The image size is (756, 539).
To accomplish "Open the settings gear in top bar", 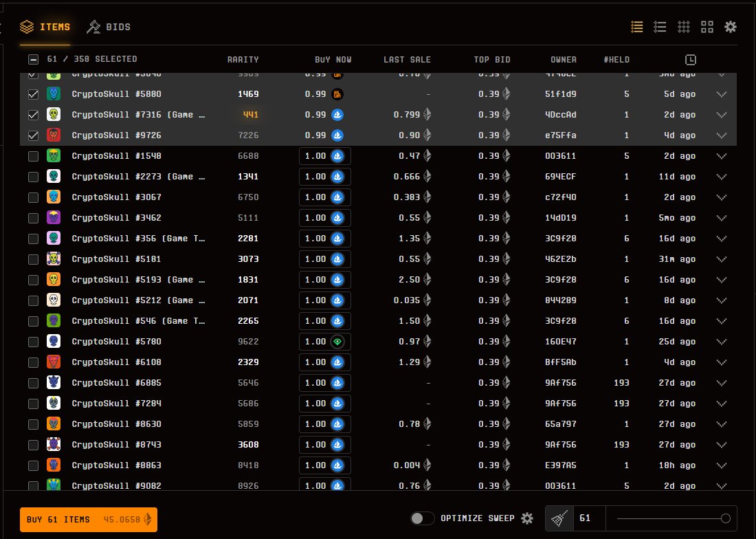I will [731, 27].
